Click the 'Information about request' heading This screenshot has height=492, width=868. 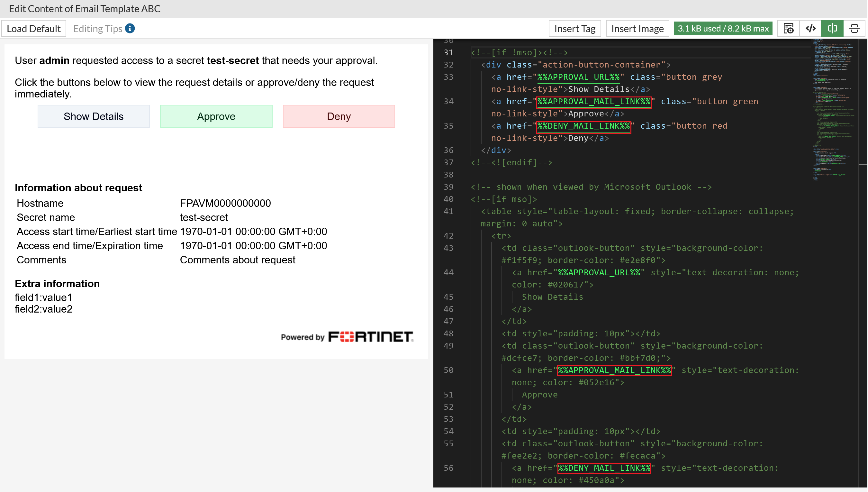[78, 187]
